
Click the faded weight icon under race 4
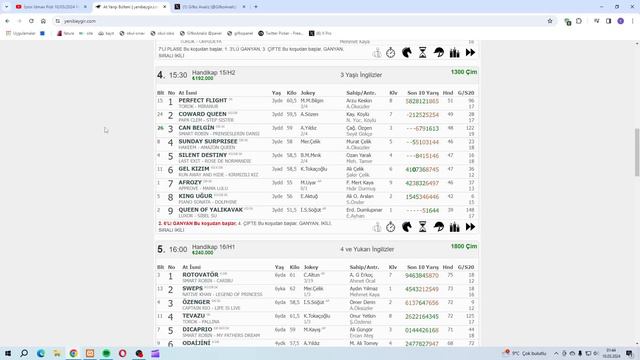click(377, 227)
